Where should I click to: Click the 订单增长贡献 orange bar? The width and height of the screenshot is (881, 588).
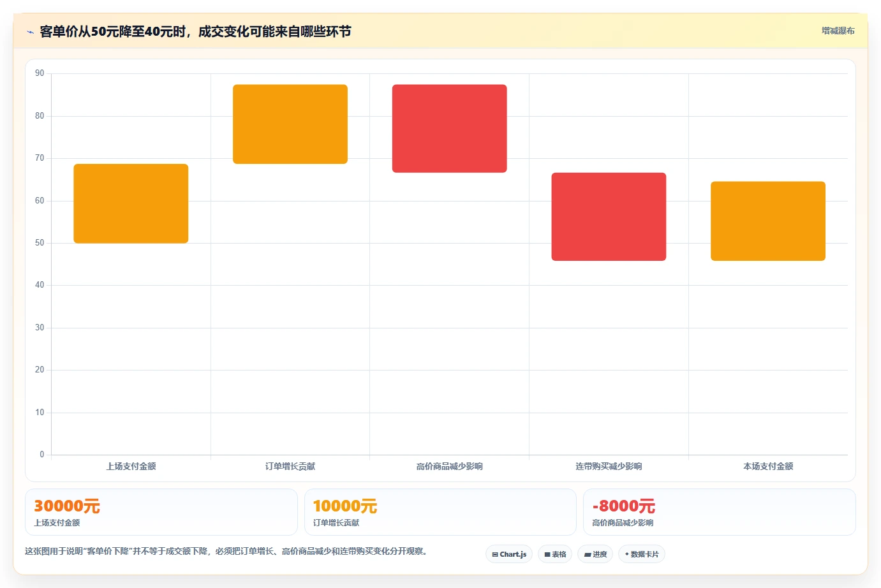tap(290, 124)
